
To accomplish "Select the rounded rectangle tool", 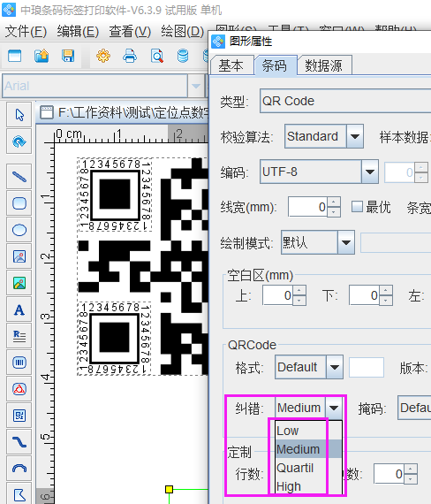I will pyautogui.click(x=19, y=203).
